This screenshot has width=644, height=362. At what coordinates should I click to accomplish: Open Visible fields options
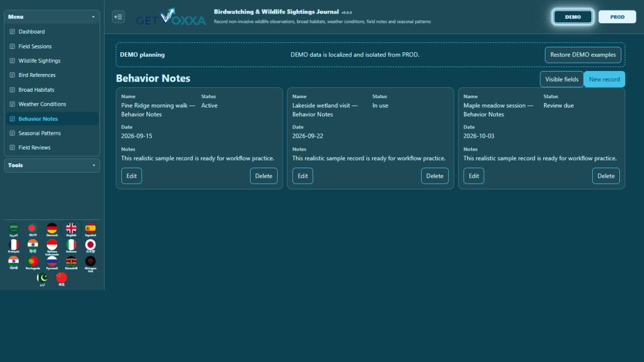click(562, 79)
